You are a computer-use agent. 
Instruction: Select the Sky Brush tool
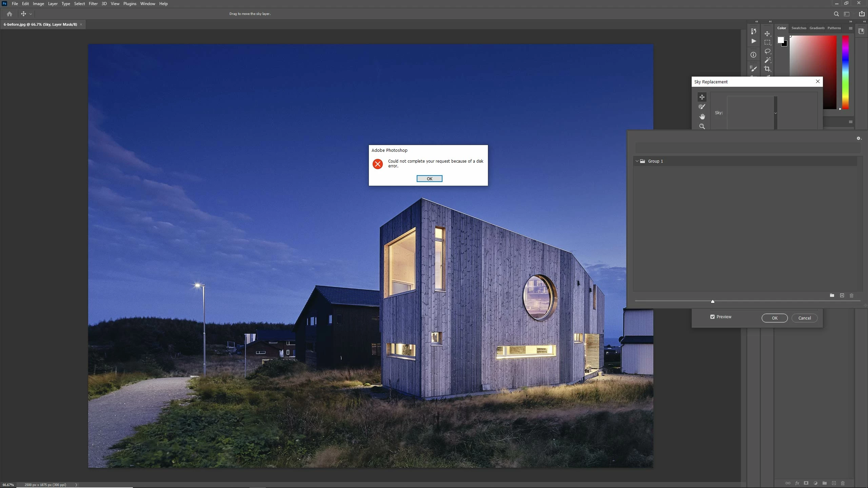pyautogui.click(x=702, y=107)
